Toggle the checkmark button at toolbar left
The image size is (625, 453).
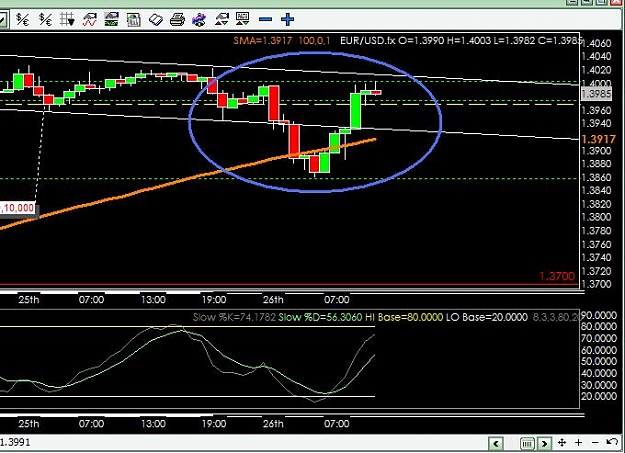[3, 20]
